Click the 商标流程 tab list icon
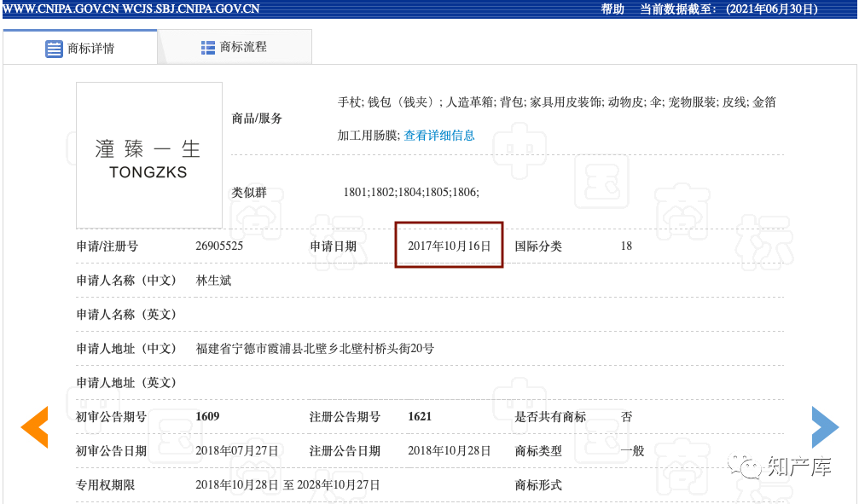The height and width of the screenshot is (504, 859). 208,48
